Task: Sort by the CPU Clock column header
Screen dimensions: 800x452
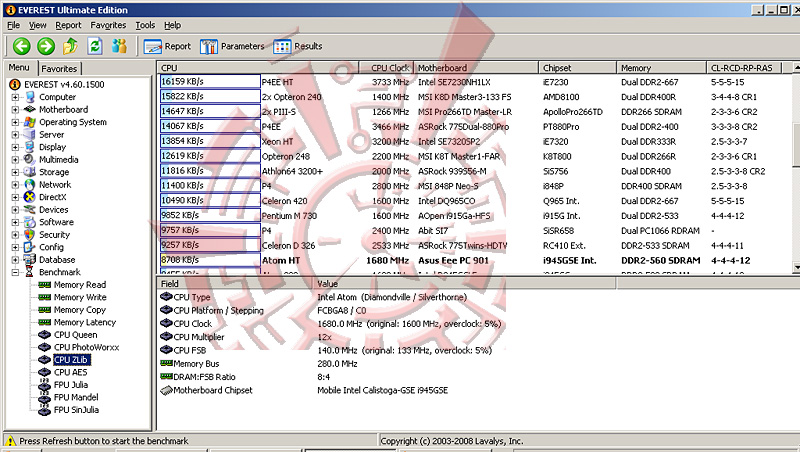Action: (x=386, y=68)
